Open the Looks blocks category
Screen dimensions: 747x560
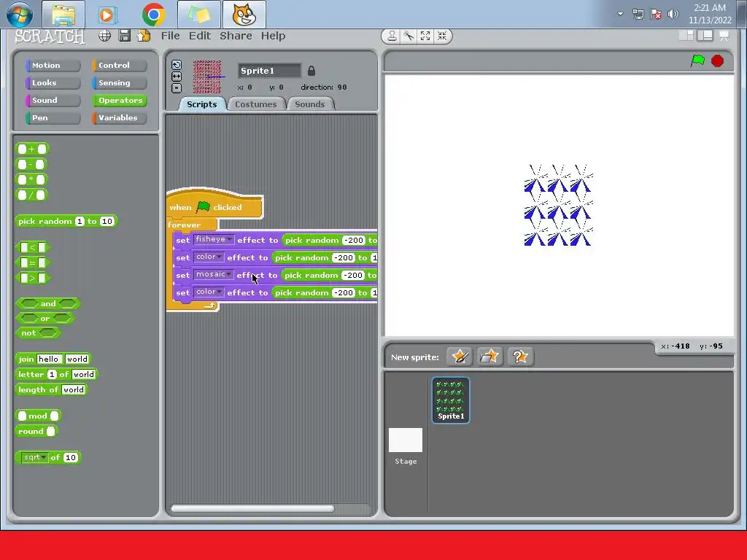click(53, 83)
